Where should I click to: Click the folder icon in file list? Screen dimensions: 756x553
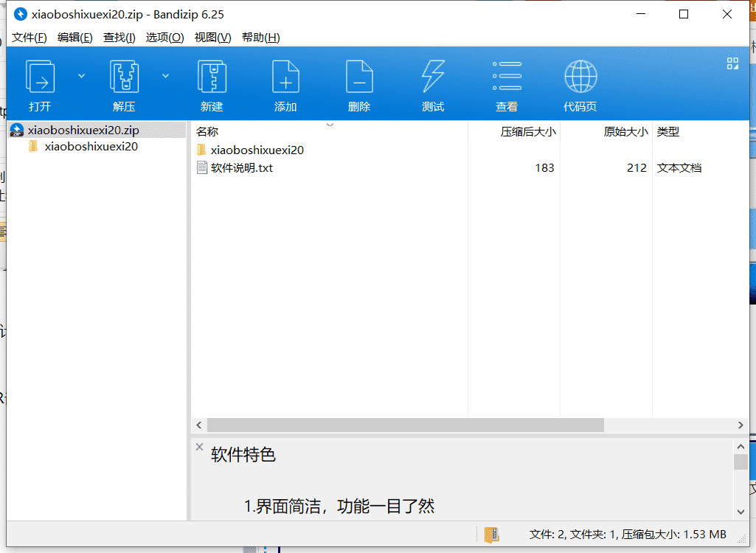(201, 150)
